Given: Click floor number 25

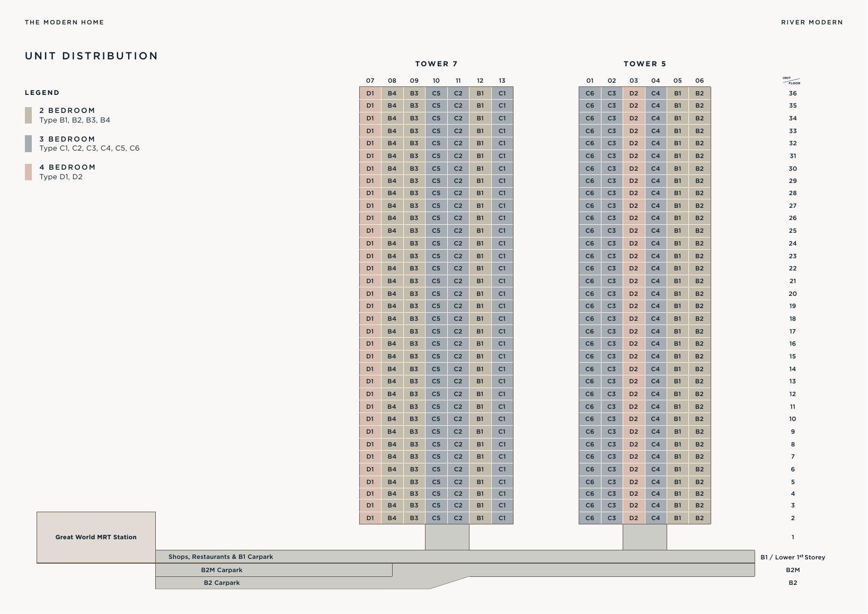Looking at the screenshot, I should [793, 231].
